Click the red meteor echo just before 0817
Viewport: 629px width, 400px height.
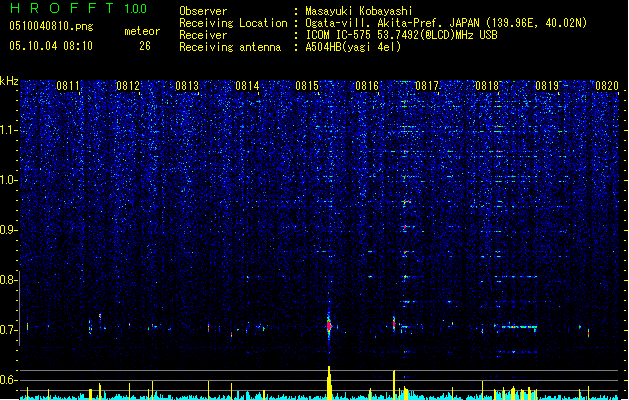[x=394, y=323]
